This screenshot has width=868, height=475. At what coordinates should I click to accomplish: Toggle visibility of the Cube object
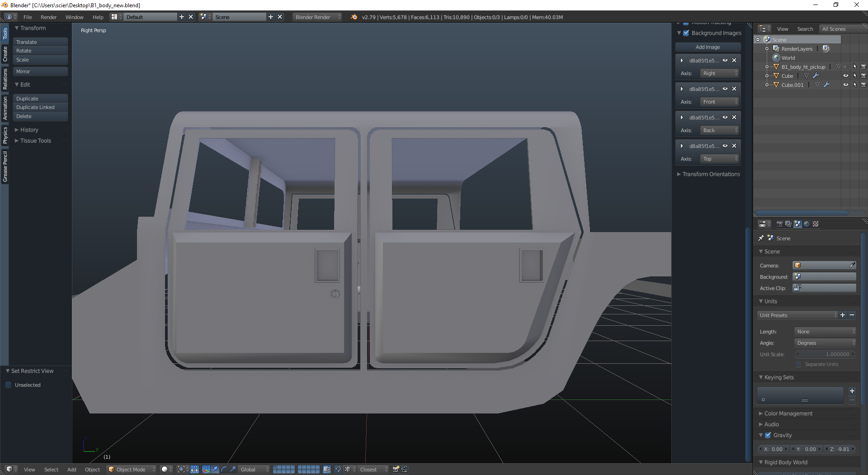coord(846,76)
